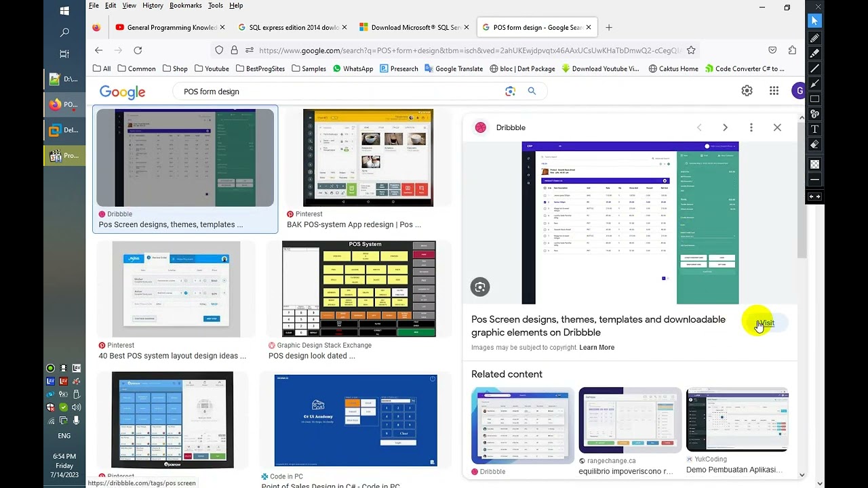The image size is (868, 488).
Task: Open the History menu
Action: point(153,5)
